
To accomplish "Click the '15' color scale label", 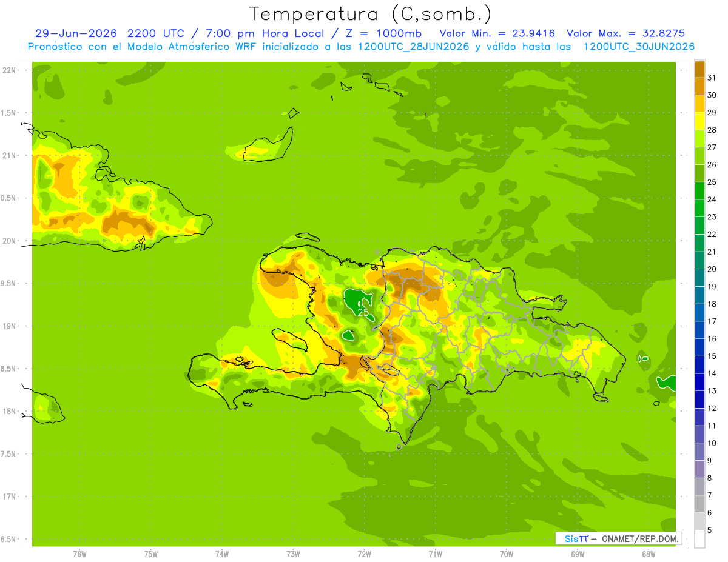I will (x=712, y=356).
